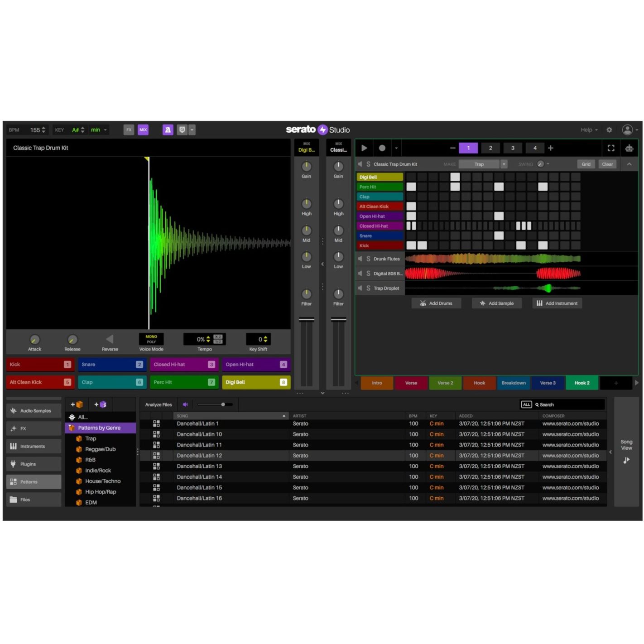Click the Release knob
This screenshot has width=644, height=644.
pyautogui.click(x=72, y=339)
